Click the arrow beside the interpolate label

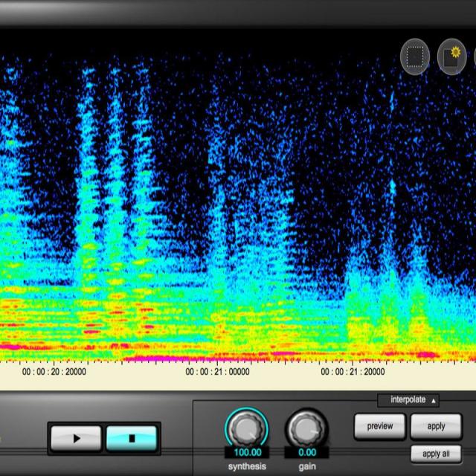pyautogui.click(x=434, y=401)
